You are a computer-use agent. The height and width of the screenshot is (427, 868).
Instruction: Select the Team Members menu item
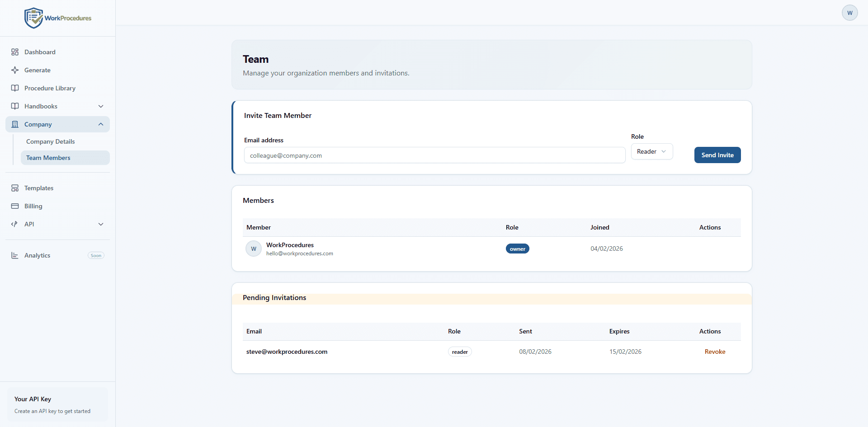pos(48,158)
